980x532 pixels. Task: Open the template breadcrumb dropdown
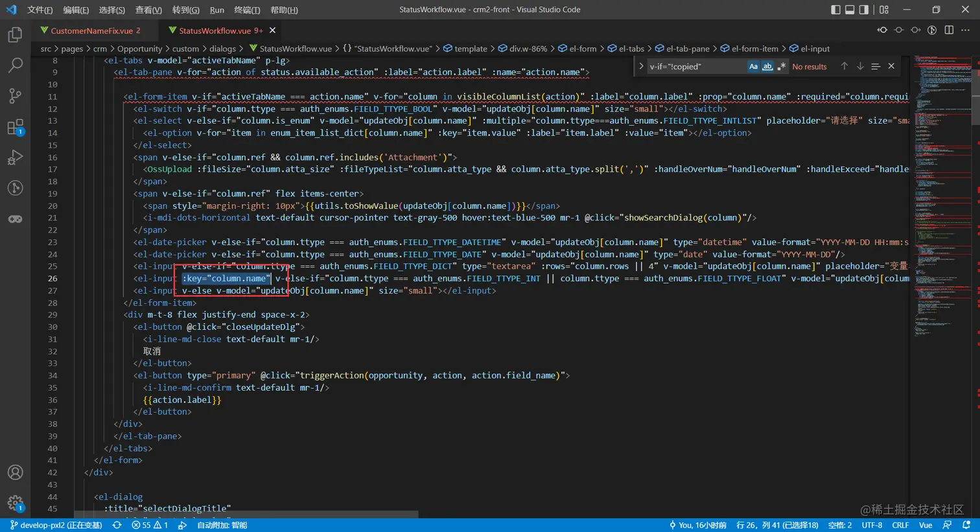[x=465, y=49]
